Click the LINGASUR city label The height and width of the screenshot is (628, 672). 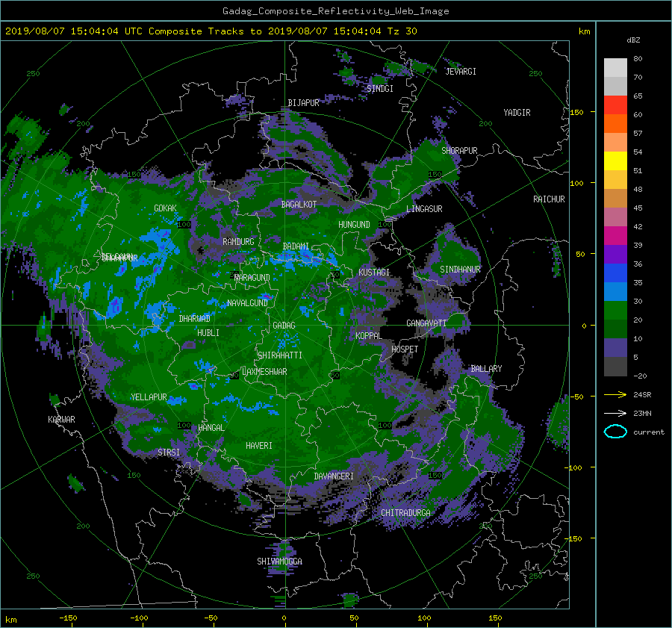[424, 209]
